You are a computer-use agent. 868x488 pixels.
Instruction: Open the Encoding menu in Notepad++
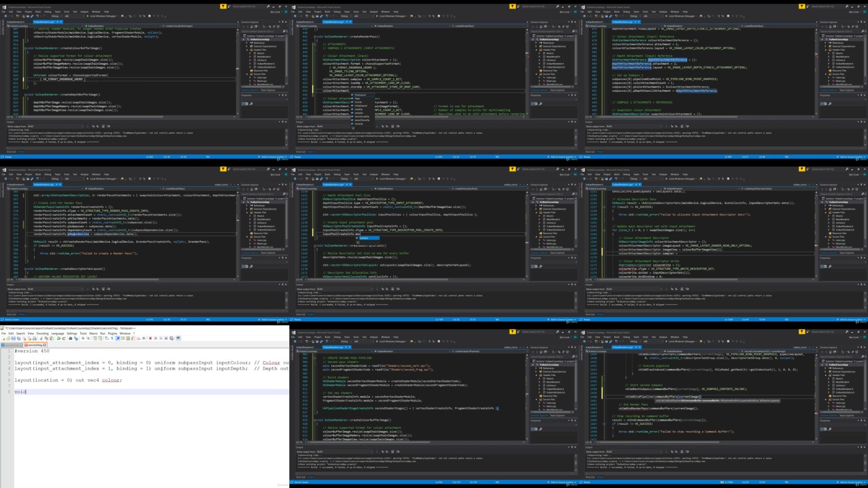click(x=42, y=334)
